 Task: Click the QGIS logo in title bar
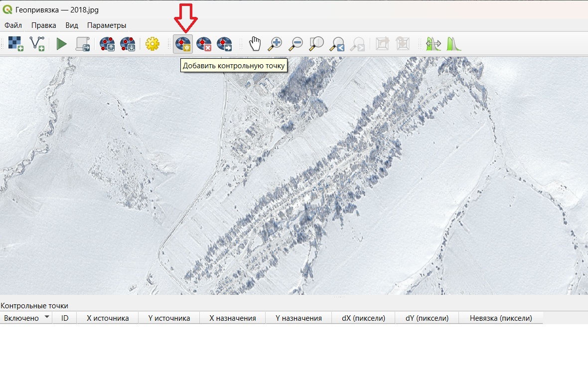(7, 10)
